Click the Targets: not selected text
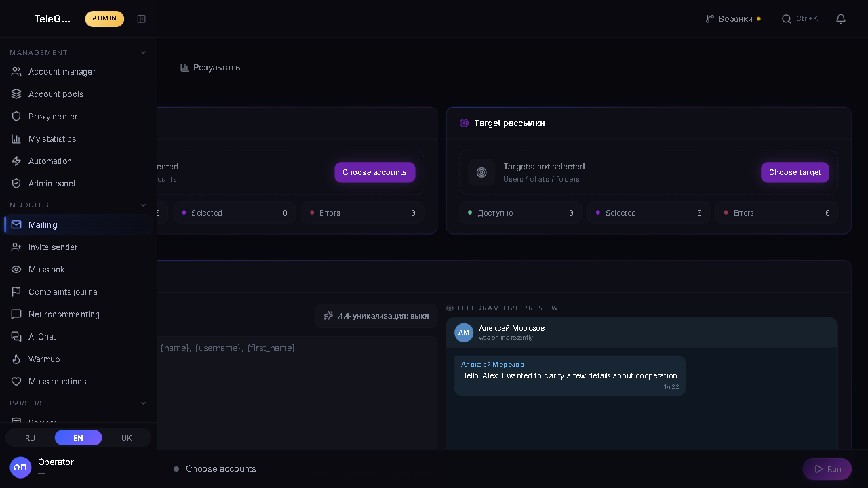 (x=544, y=167)
